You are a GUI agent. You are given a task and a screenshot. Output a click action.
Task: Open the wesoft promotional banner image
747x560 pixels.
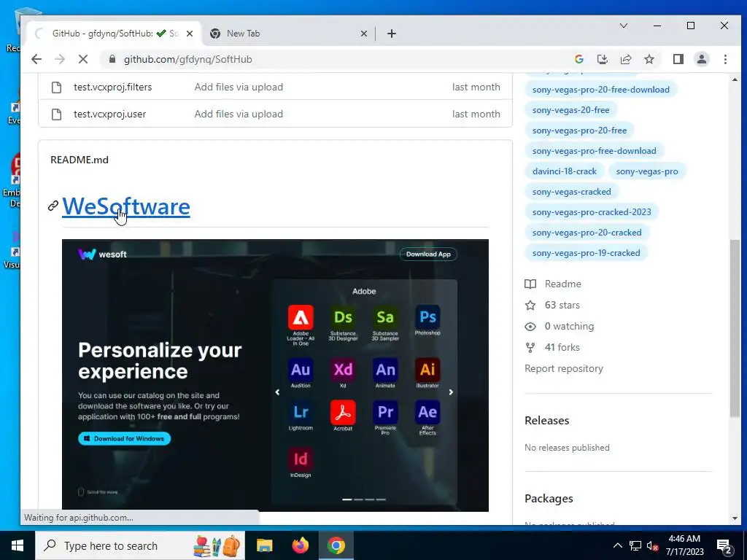pos(275,376)
